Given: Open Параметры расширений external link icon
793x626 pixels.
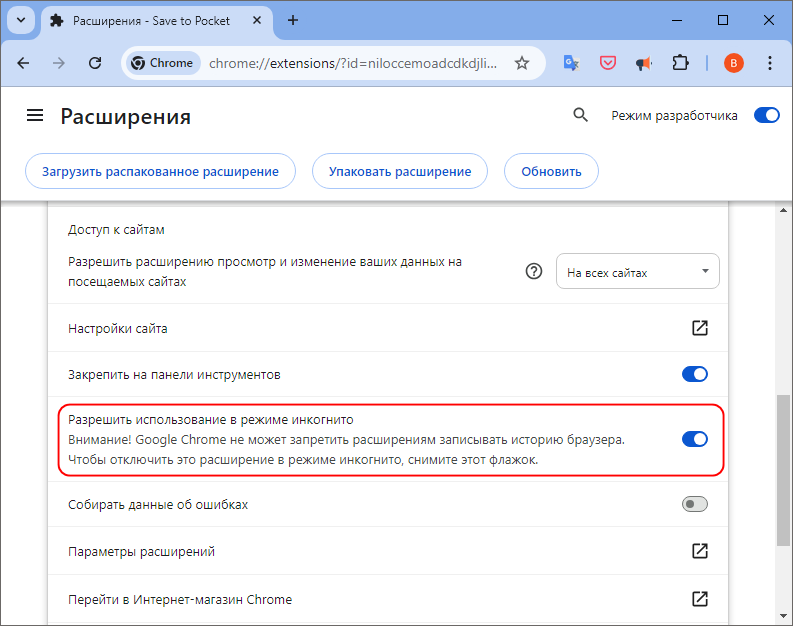Looking at the screenshot, I should [699, 551].
